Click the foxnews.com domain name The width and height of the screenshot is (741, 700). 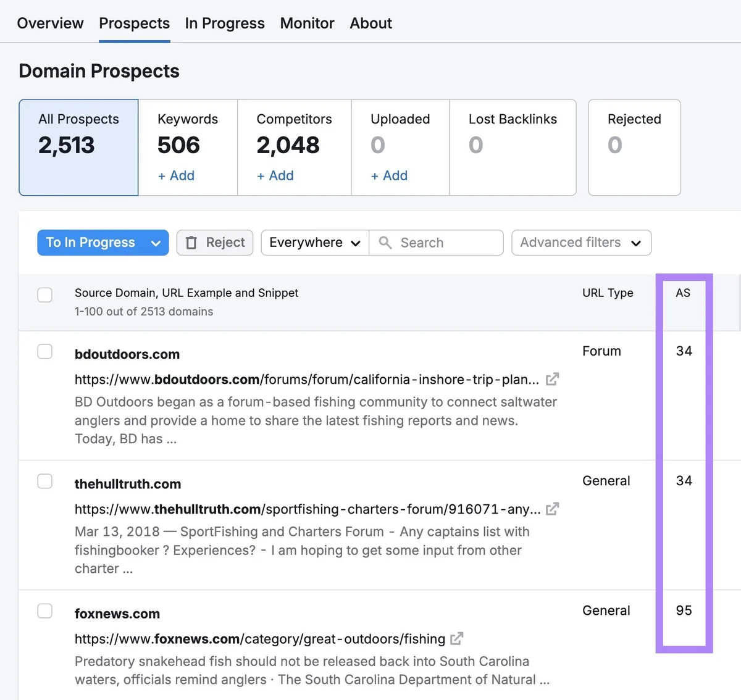click(x=117, y=614)
